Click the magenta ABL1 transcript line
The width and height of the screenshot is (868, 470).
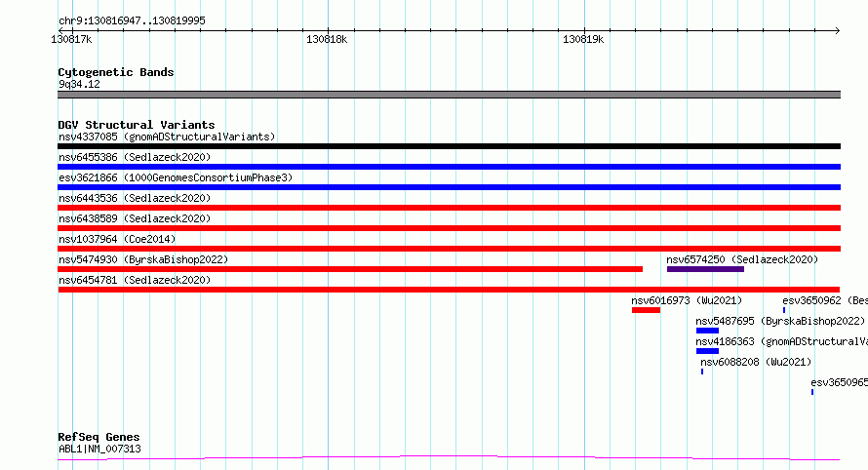(x=449, y=458)
